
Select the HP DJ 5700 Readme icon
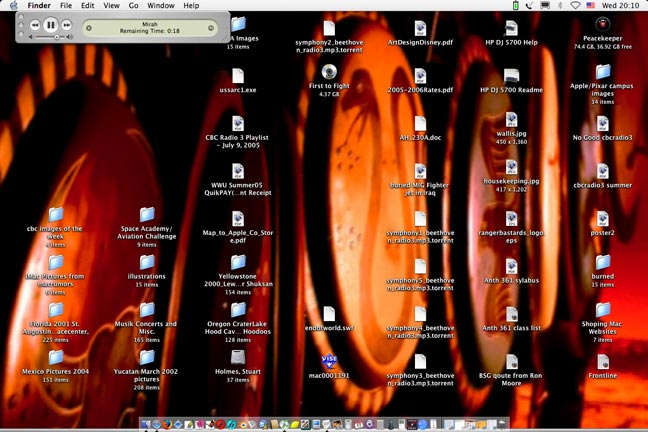(x=511, y=76)
